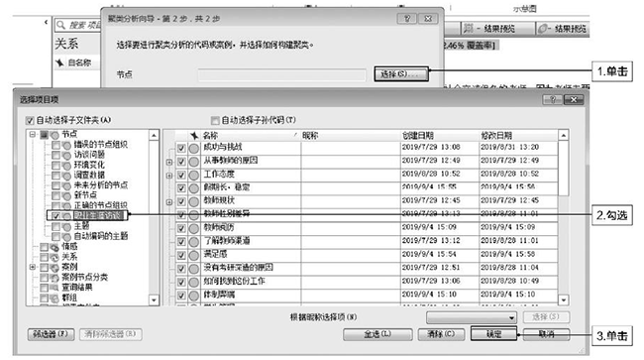The image size is (644, 360).
Task: Uncheck the 工作态度 row checkbox
Action: coord(181,176)
